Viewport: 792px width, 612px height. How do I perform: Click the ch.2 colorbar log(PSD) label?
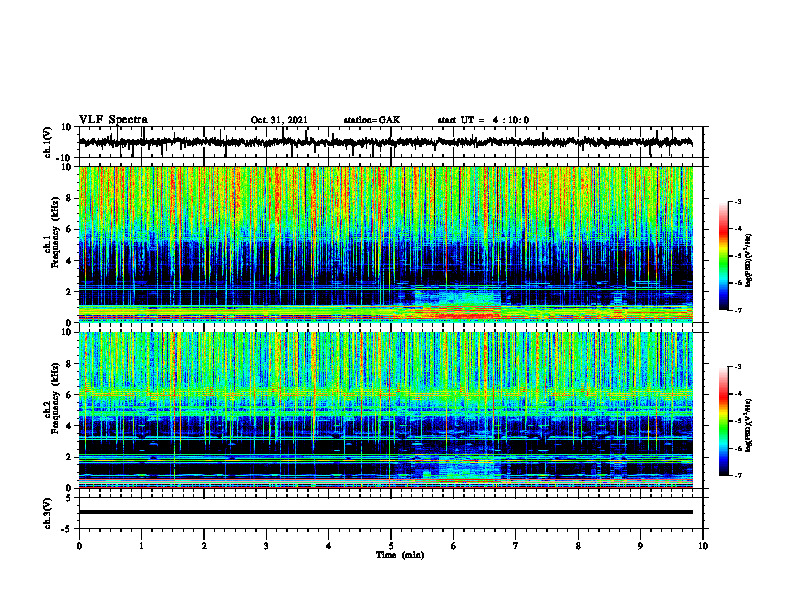(x=748, y=425)
